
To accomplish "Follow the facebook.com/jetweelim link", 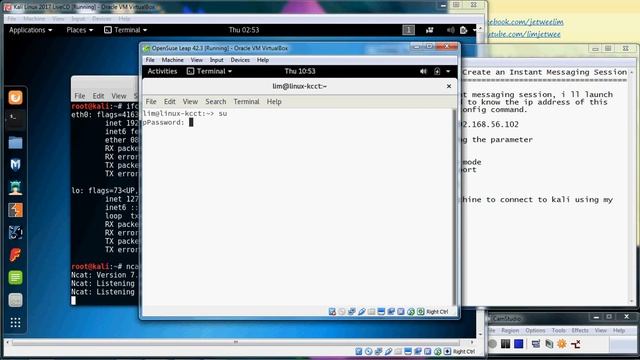I will click(525, 22).
